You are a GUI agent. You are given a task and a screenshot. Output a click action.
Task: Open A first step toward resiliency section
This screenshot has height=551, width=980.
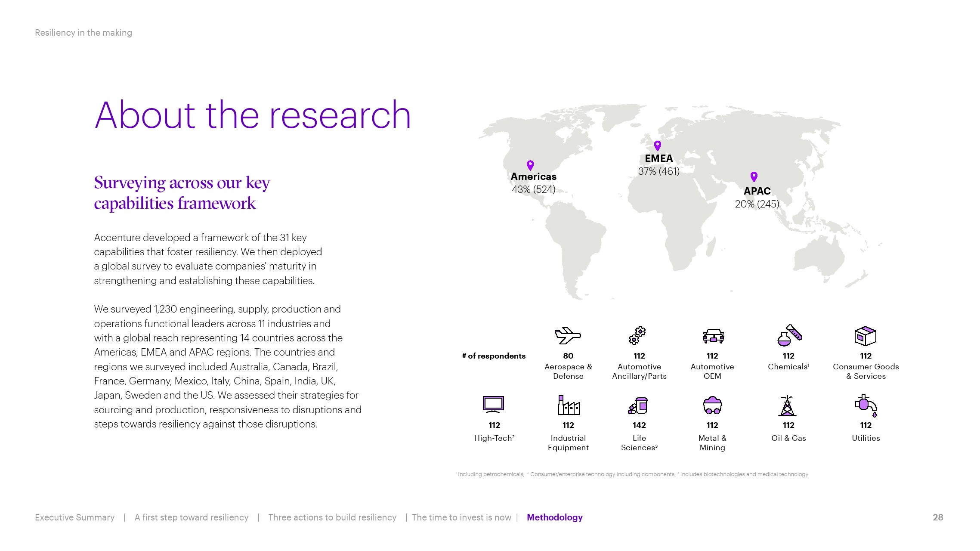(x=192, y=517)
